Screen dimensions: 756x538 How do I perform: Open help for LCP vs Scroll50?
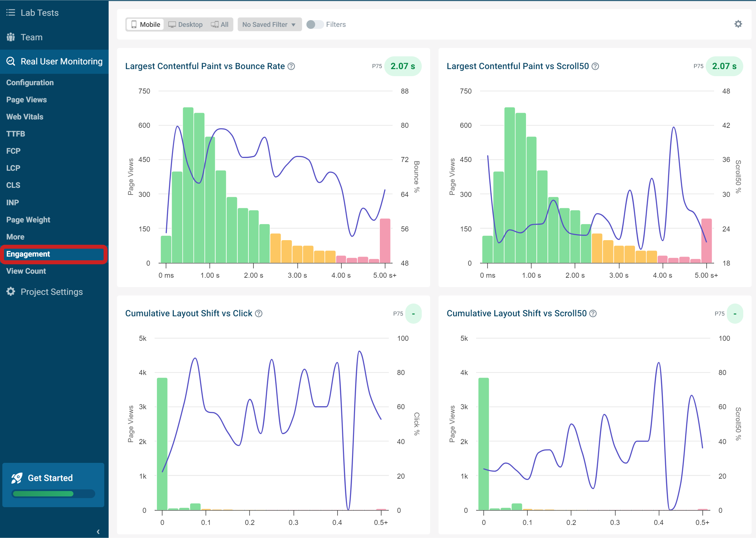[x=595, y=66]
